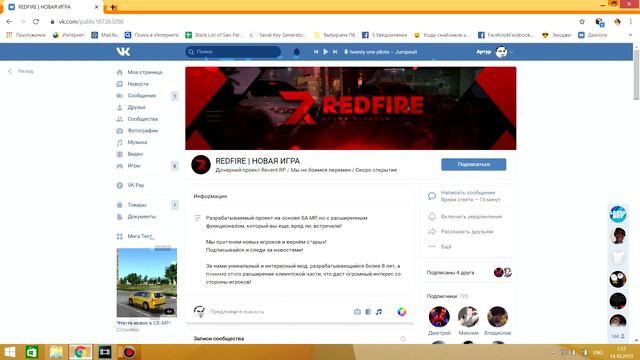Click the Chrome back arrow

coord(9,22)
